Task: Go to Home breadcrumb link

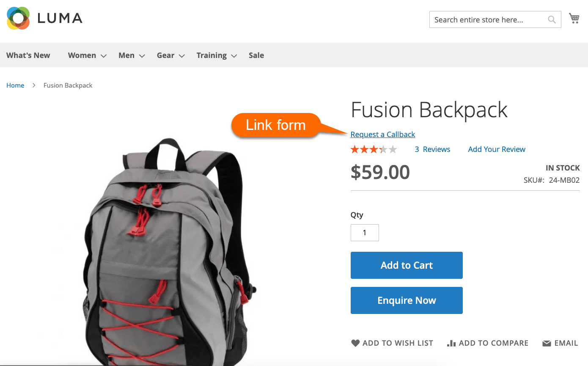Action: click(x=15, y=85)
